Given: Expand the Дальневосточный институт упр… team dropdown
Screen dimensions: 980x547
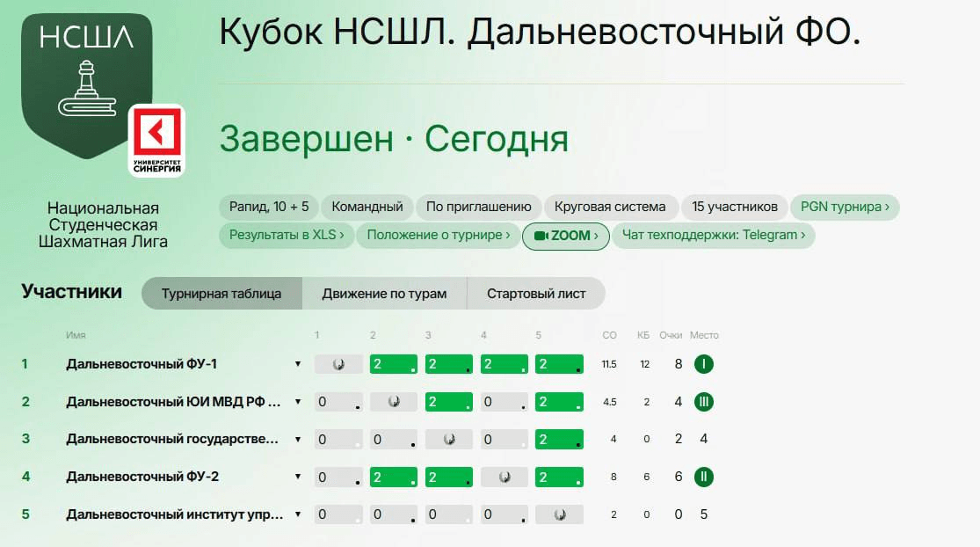Looking at the screenshot, I should pyautogui.click(x=298, y=514).
